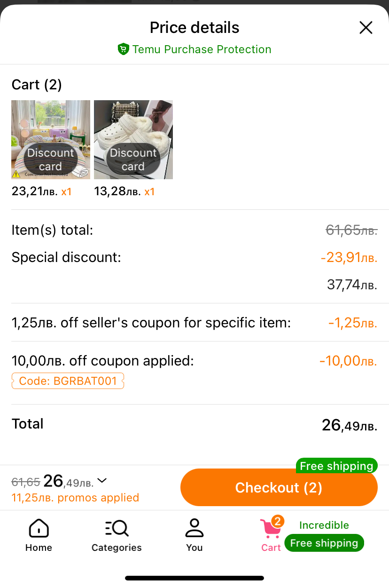Switch to the You profile tab
Screen dimensions: 389x588
point(194,535)
